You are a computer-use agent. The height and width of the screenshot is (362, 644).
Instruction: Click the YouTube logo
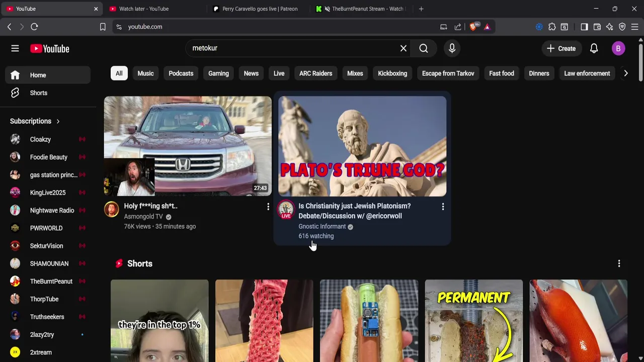[x=49, y=48]
